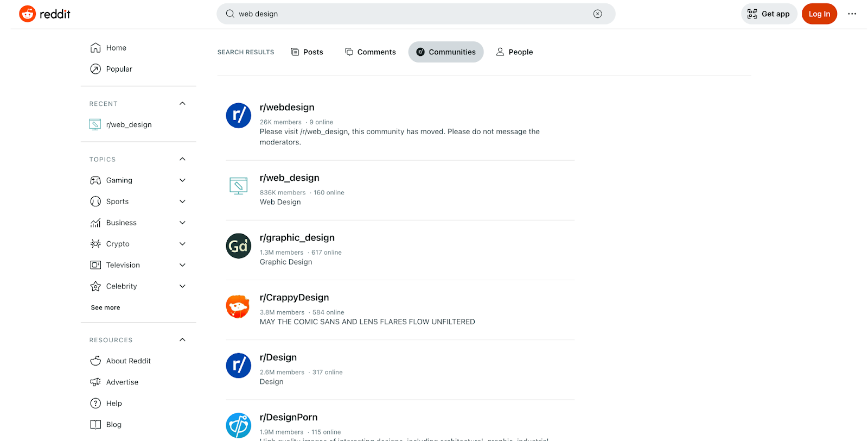868x441 pixels.
Task: Click the Celebrity star icon
Action: click(95, 286)
